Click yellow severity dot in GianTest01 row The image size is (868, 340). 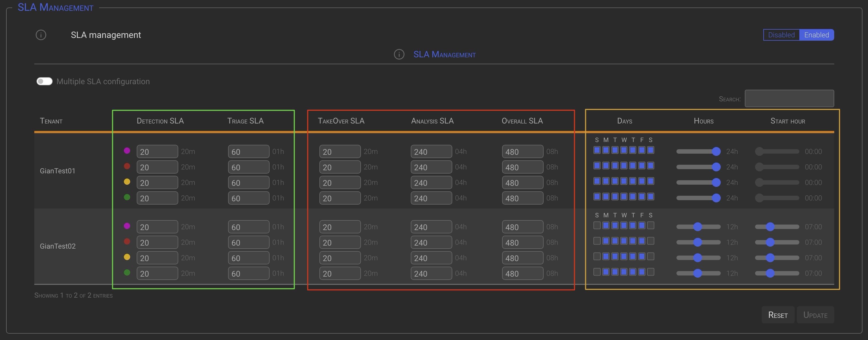point(127,182)
